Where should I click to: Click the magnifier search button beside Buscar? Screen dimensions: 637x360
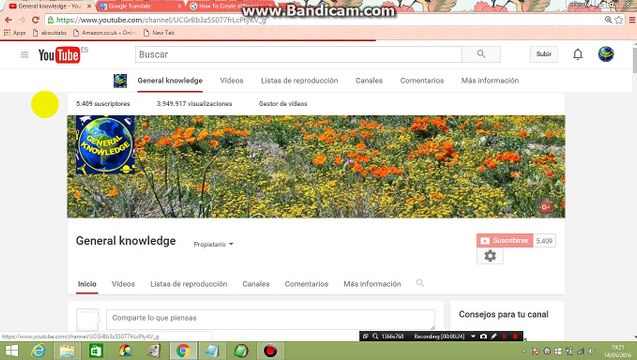(481, 54)
